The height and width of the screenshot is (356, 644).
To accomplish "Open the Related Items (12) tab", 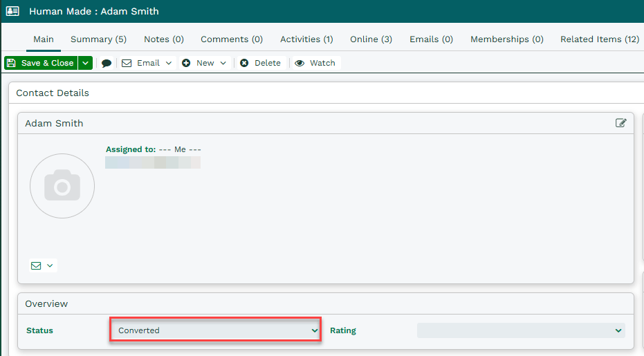I will (599, 39).
